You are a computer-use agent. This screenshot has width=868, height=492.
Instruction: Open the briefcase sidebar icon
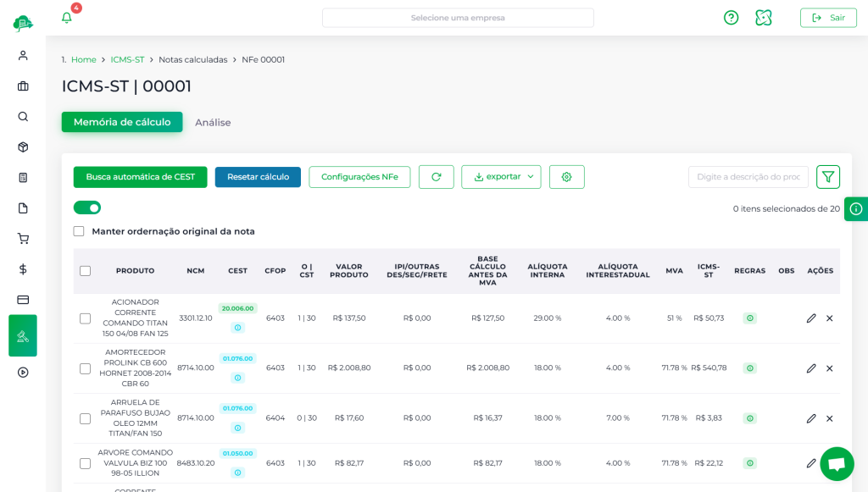[23, 86]
